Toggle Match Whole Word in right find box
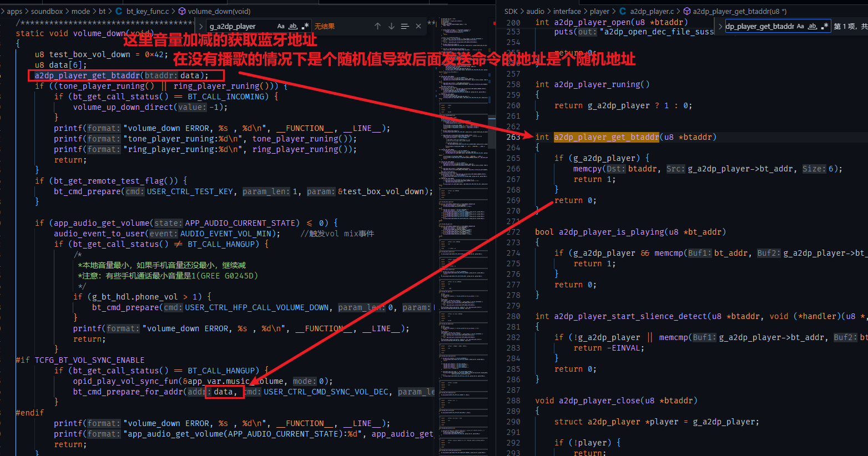868x456 pixels. coord(813,26)
